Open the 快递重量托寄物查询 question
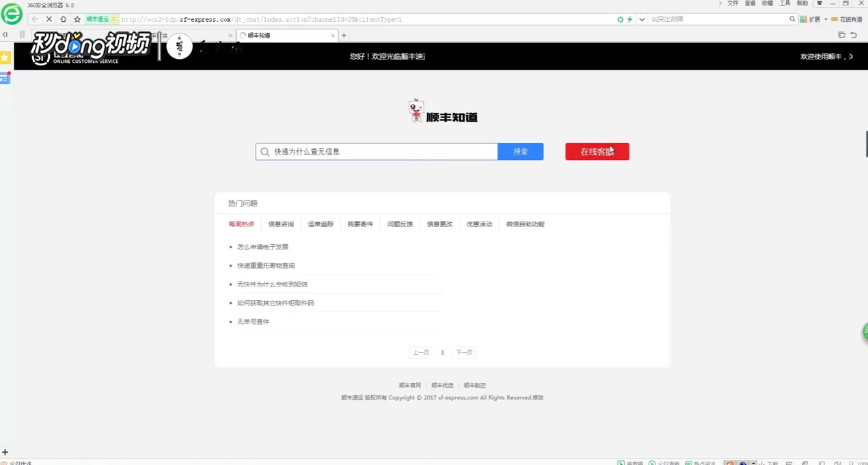Screen dimensions: 868x465 tap(266, 265)
